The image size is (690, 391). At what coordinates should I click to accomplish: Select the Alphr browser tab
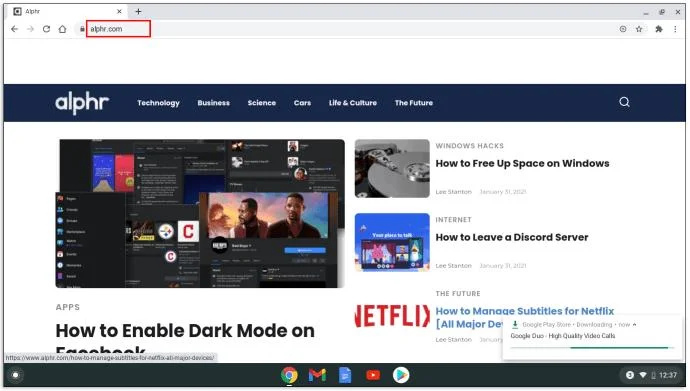tap(68, 11)
